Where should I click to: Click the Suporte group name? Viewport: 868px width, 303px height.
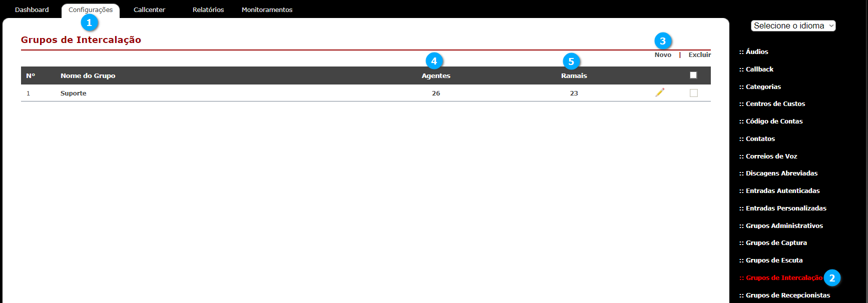pos(74,93)
